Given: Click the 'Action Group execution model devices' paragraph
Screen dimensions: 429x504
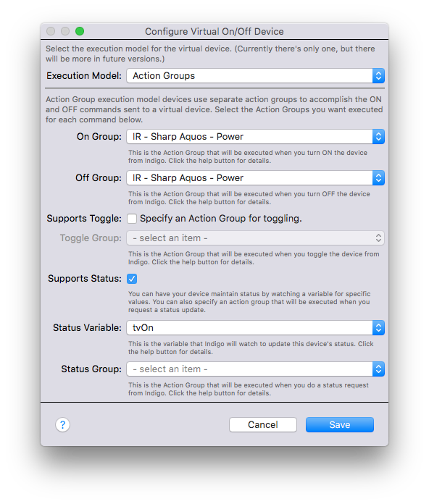Looking at the screenshot, I should point(214,109).
